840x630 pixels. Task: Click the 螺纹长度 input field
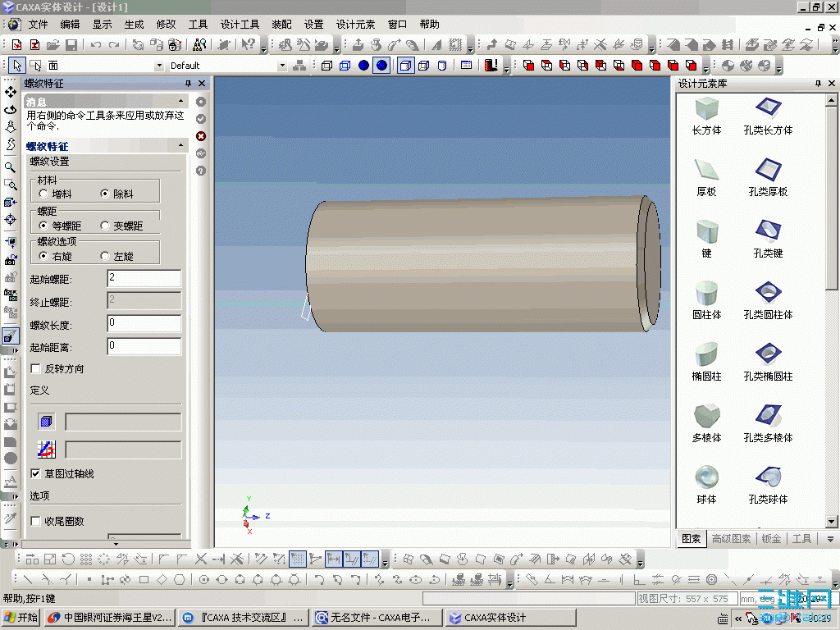pos(144,323)
